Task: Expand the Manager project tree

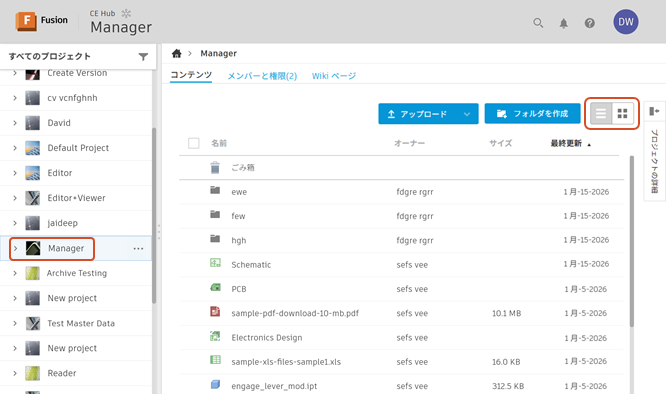Action: (15, 248)
